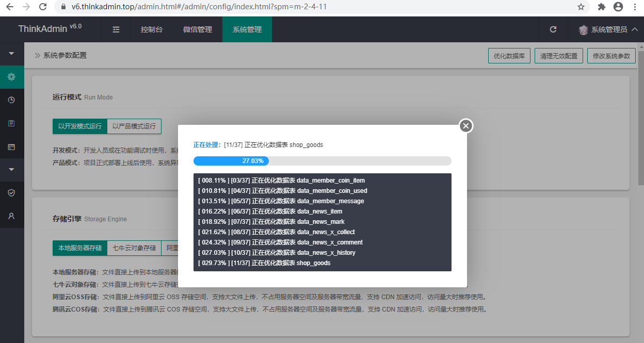Screen dimensions: 644x343
Task: Select the shield access-control icon in sidebar
Action: (11, 192)
